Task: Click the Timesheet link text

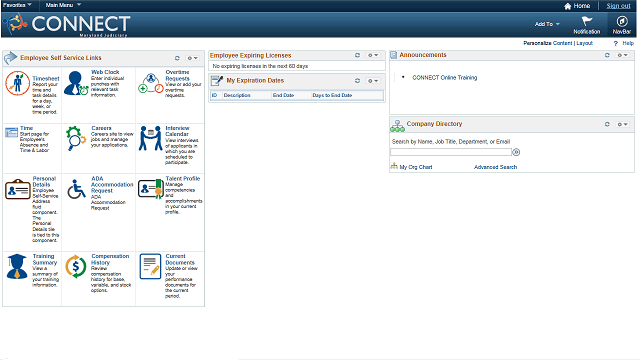Action: 46,78
